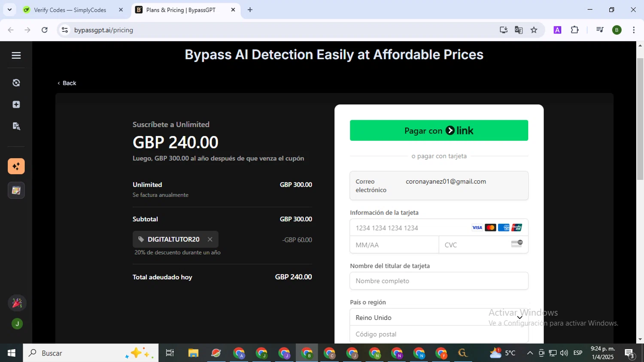The height and width of the screenshot is (362, 644).
Task: Click the UnionPay card logo
Action: [x=517, y=228]
